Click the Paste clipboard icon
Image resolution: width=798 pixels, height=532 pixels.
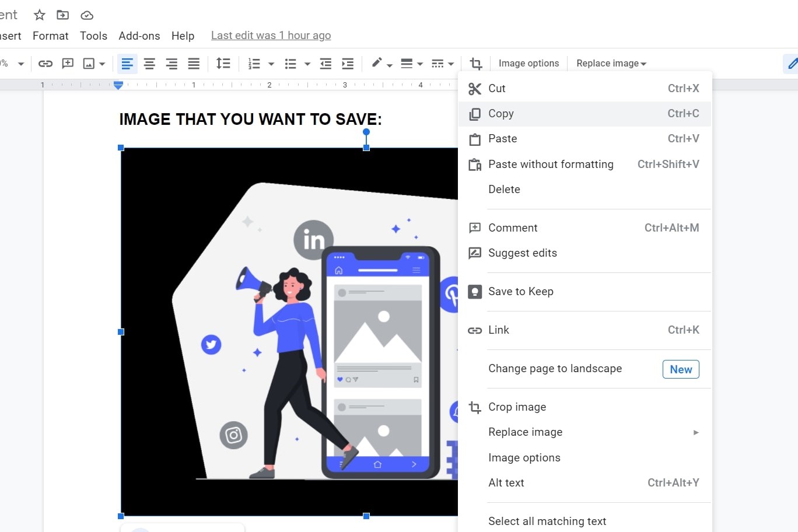click(x=475, y=139)
